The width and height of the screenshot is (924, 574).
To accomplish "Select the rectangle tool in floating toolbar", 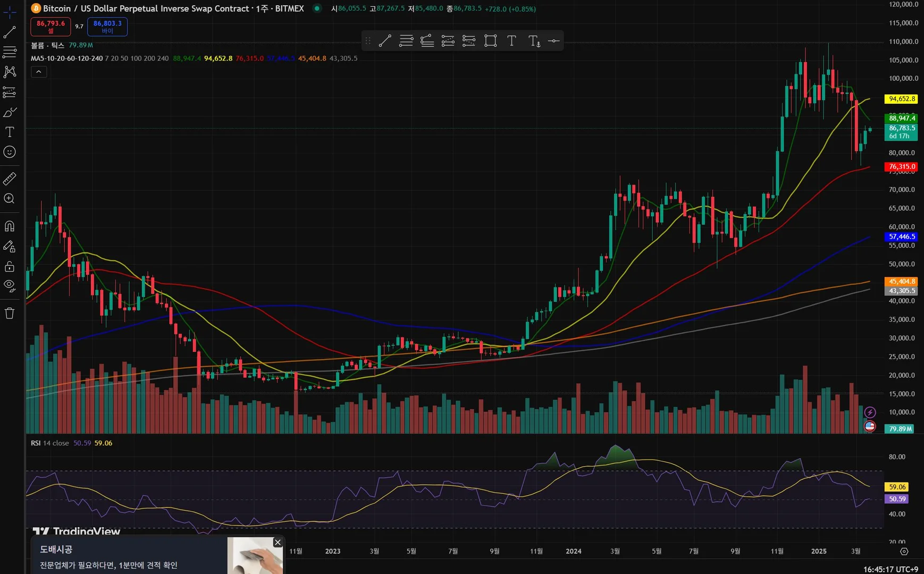I will pyautogui.click(x=490, y=41).
